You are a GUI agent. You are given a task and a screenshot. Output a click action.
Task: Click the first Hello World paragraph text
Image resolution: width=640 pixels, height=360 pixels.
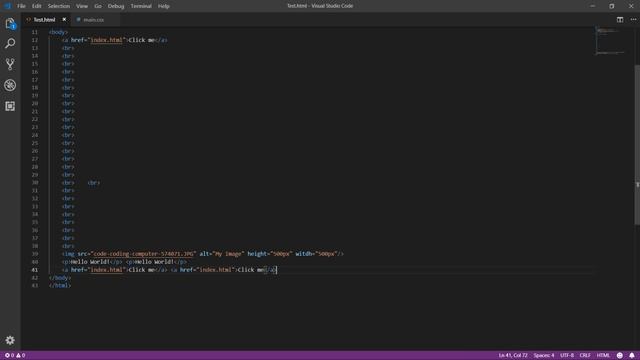click(x=90, y=262)
